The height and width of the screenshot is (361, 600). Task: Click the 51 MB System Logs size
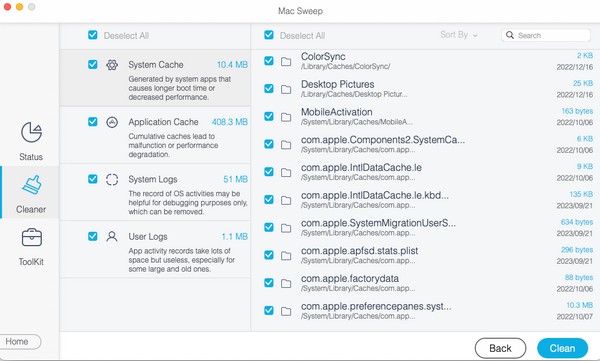(x=235, y=179)
